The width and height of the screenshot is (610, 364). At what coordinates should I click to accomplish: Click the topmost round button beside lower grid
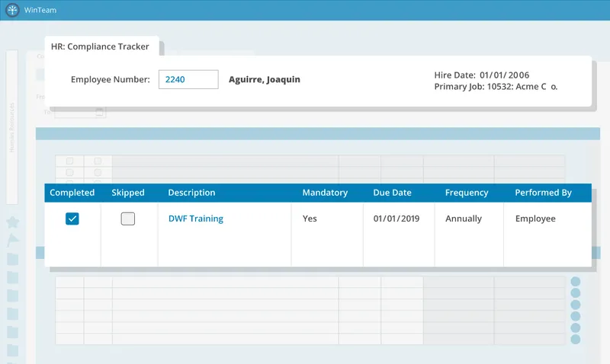coord(576,282)
